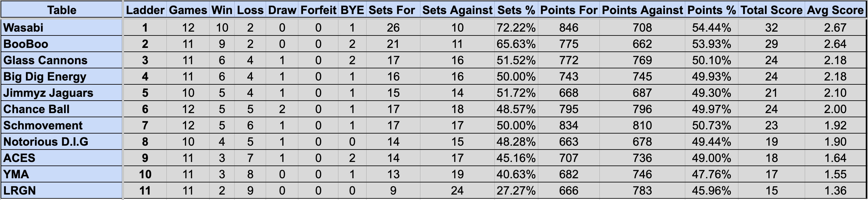
Task: Select the Points Against column header
Action: (642, 10)
